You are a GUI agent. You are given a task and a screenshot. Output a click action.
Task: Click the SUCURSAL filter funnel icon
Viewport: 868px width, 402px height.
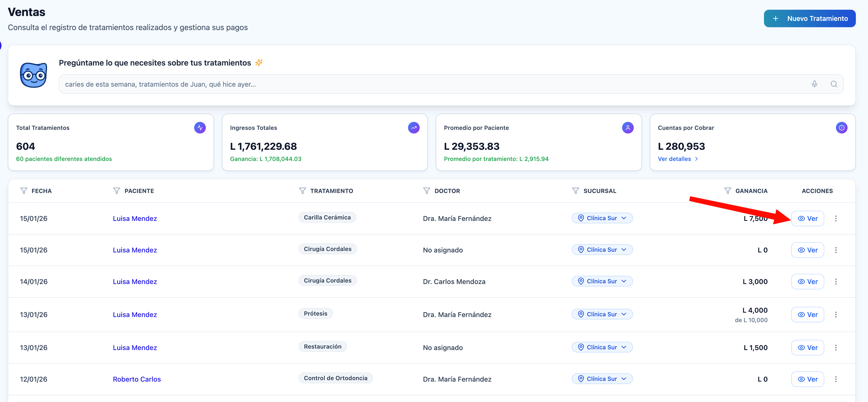click(x=575, y=191)
